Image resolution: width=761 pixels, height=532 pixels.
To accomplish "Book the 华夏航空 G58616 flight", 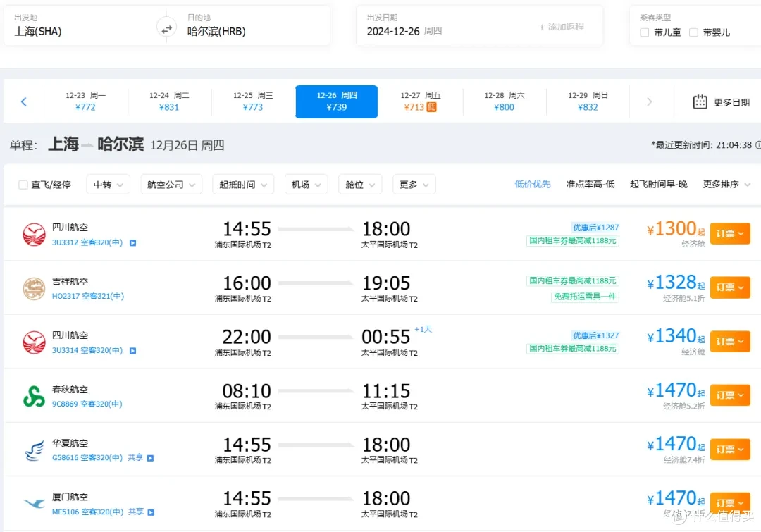I will (730, 449).
